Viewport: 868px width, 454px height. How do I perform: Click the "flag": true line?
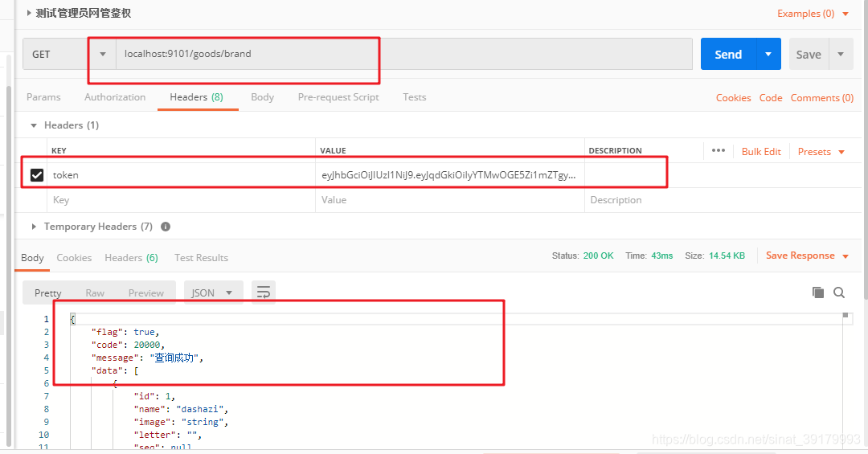[x=125, y=332]
